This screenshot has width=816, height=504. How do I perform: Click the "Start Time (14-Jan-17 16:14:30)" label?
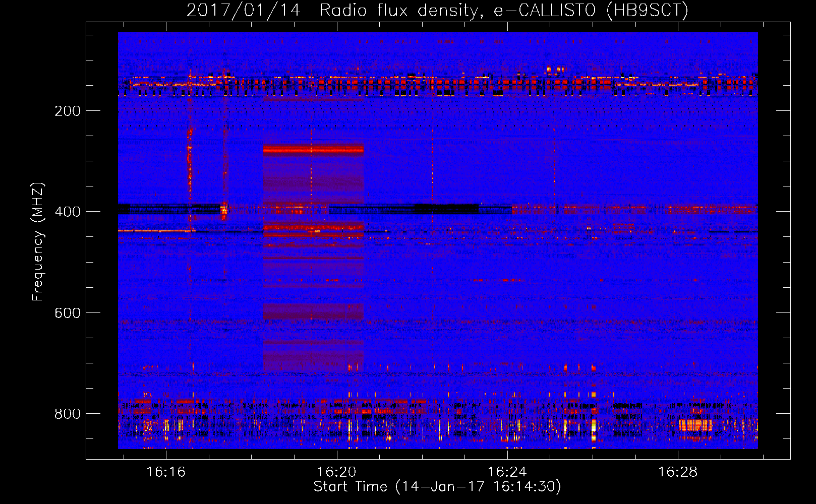tap(437, 487)
